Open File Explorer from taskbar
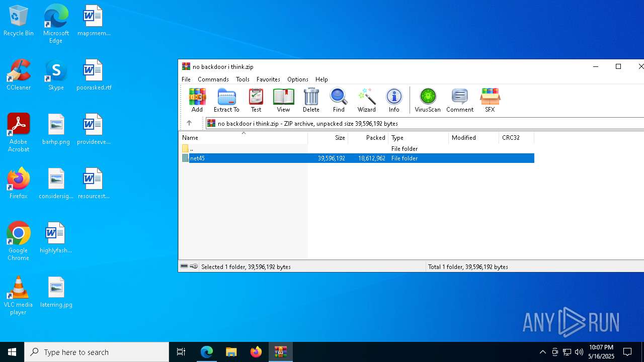The height and width of the screenshot is (362, 644). [231, 352]
